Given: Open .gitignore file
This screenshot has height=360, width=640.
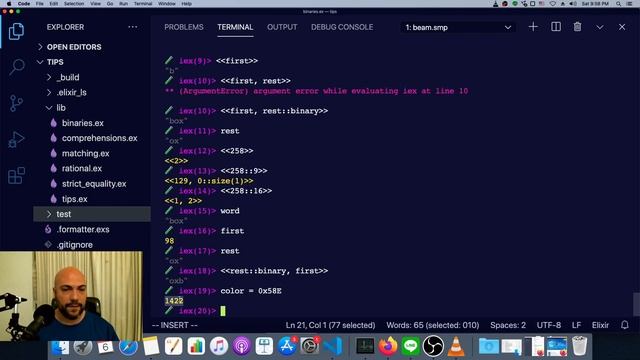Looking at the screenshot, I should [x=75, y=245].
